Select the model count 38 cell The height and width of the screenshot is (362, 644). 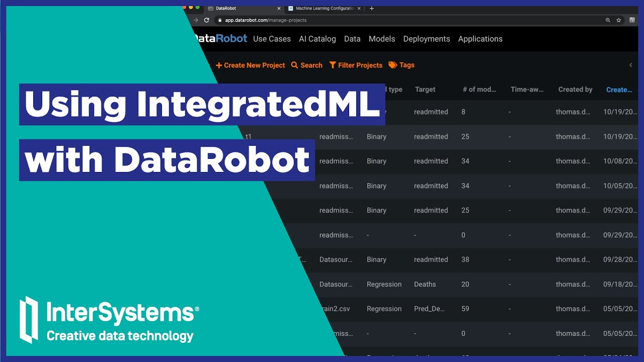coord(465,259)
